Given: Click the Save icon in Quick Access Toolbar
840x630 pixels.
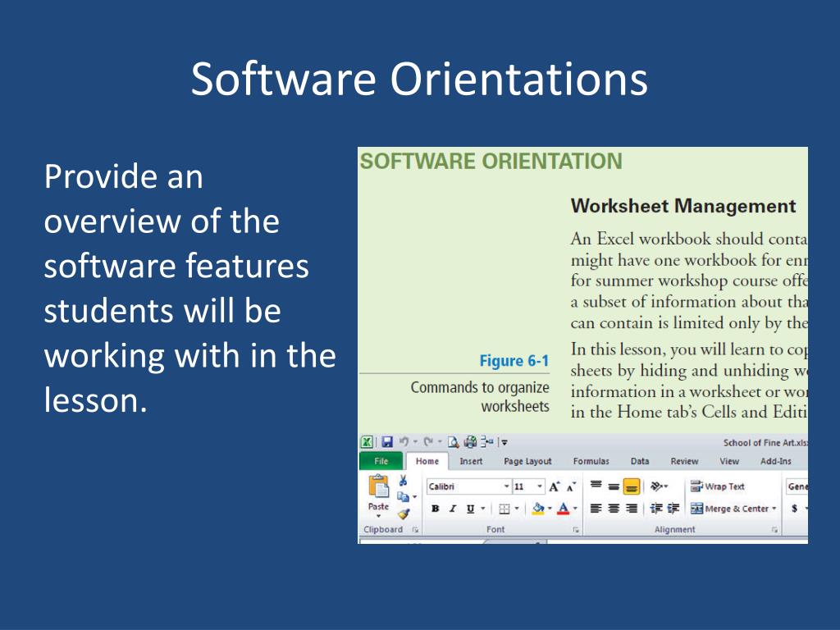Looking at the screenshot, I should (387, 442).
